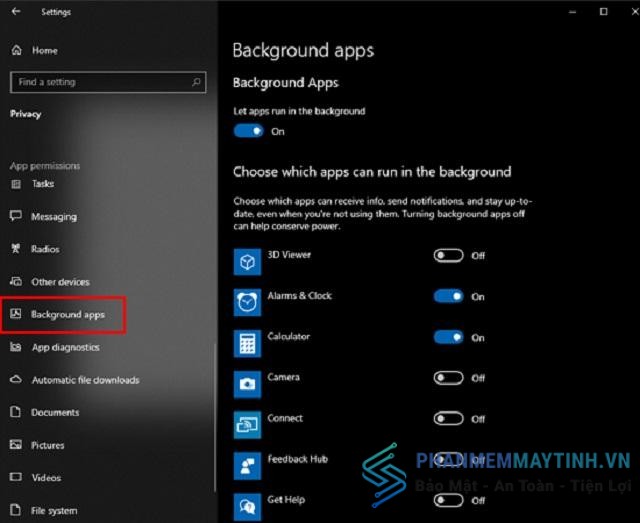Click the Camera app icon
Image resolution: width=640 pixels, height=523 pixels.
[247, 384]
